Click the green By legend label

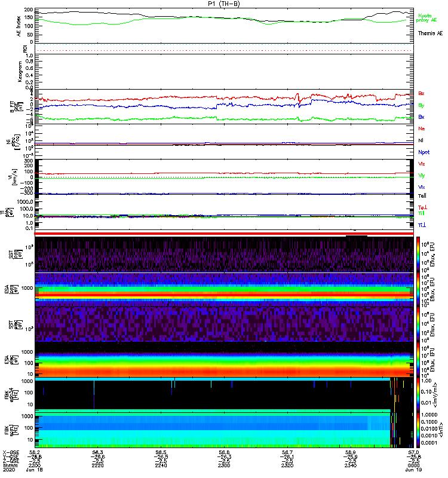pos(421,106)
